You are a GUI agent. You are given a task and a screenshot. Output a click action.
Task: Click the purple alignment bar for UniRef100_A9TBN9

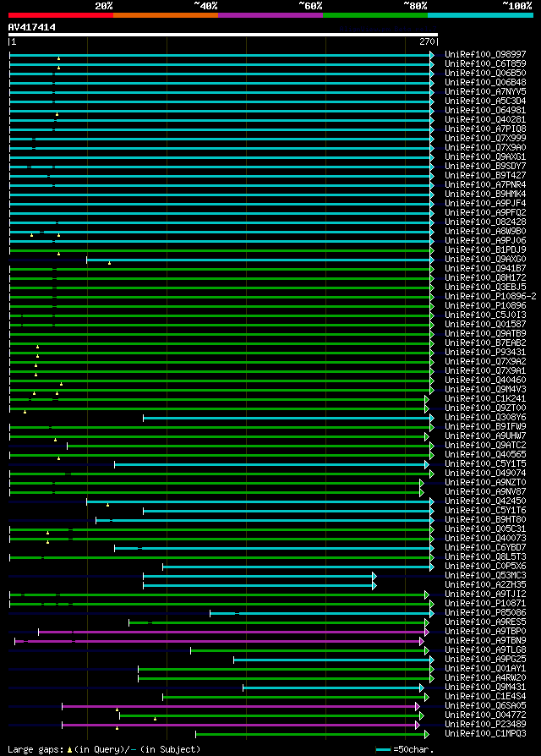click(x=219, y=641)
